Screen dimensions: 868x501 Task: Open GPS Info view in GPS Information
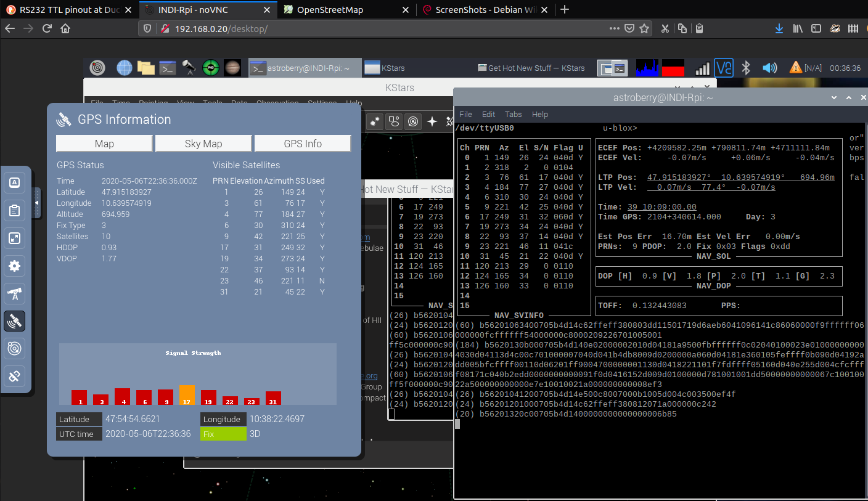pyautogui.click(x=303, y=144)
